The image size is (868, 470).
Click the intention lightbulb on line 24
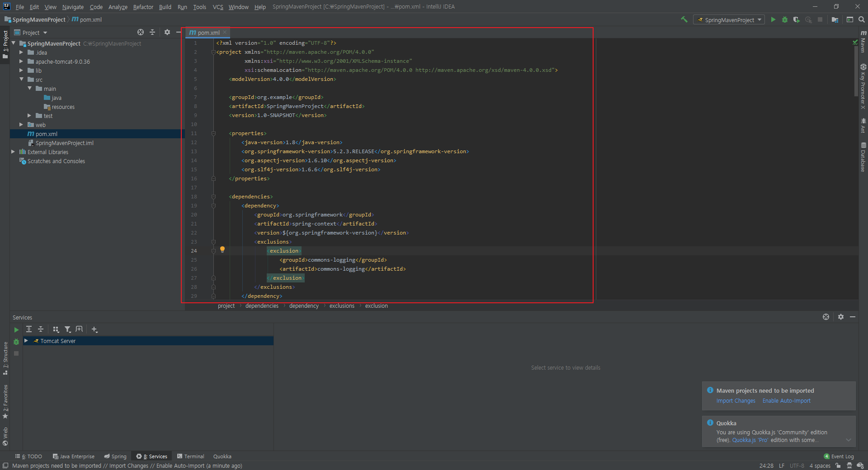click(x=222, y=249)
